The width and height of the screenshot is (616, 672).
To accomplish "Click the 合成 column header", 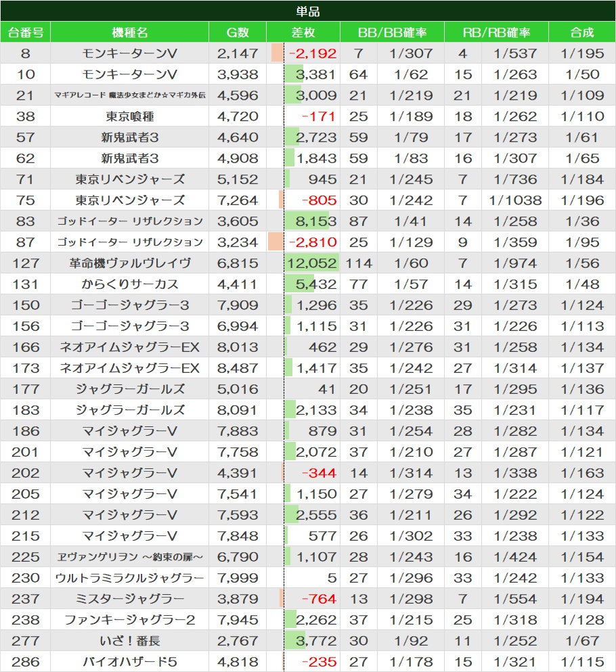I will [582, 32].
